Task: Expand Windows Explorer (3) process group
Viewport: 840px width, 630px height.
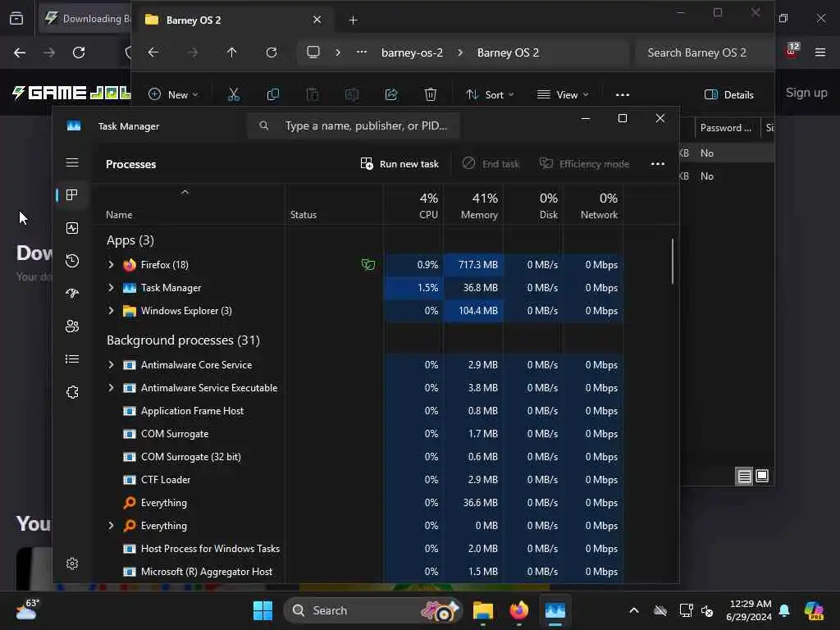Action: point(111,311)
